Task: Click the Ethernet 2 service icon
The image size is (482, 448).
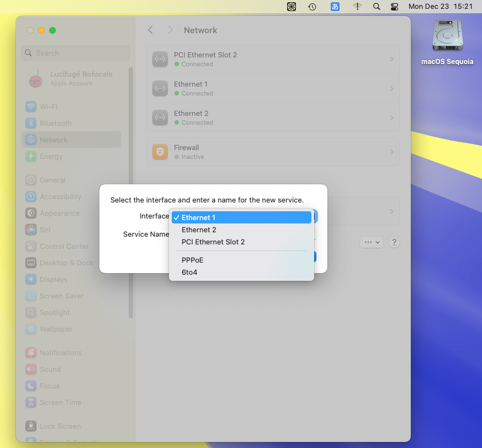Action: pos(160,118)
